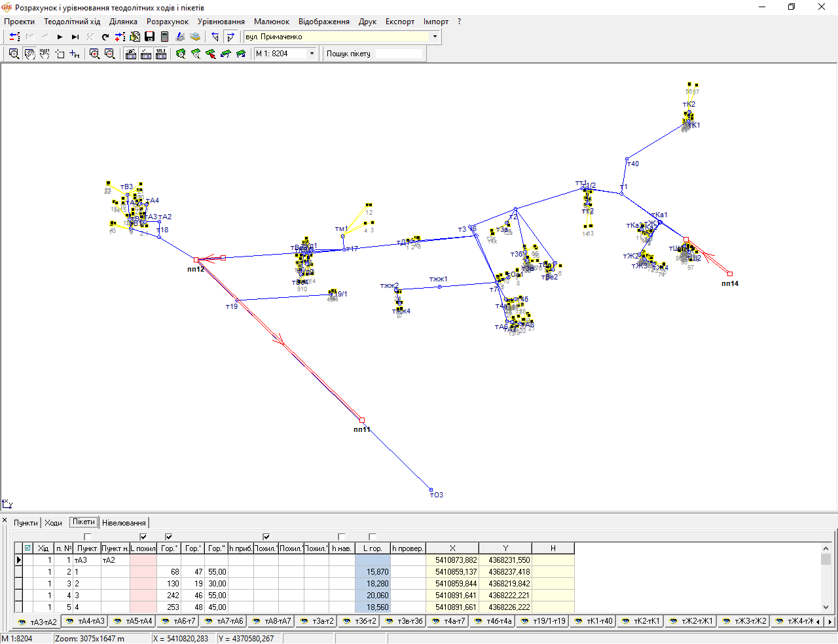Expand the вул. Примаченко project dropdown
838x644 pixels.
click(x=435, y=37)
